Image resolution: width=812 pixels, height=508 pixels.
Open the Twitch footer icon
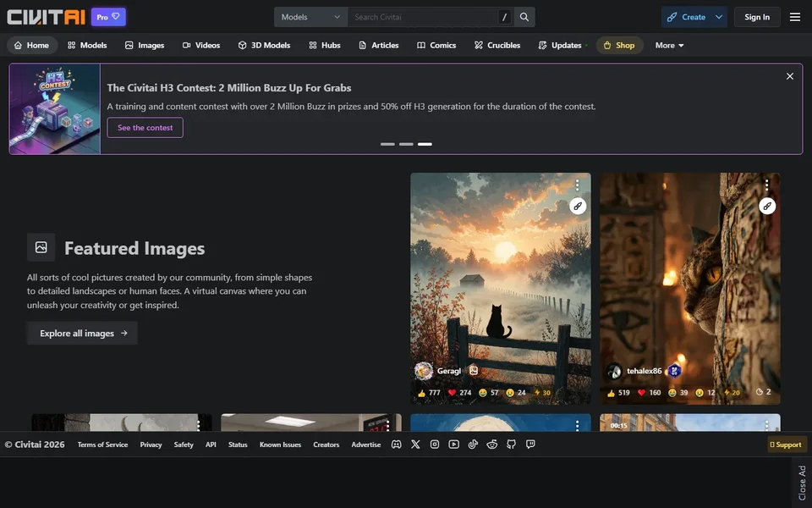click(x=530, y=444)
